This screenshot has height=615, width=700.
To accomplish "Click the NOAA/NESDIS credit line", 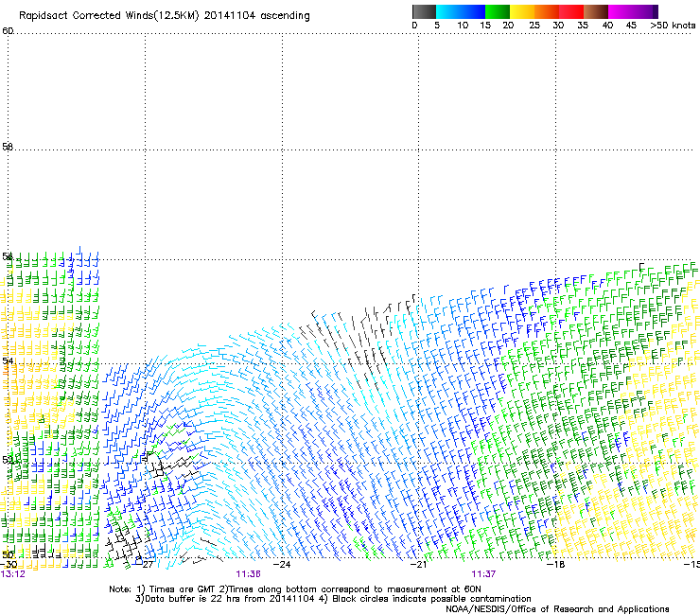I will pos(557,609).
